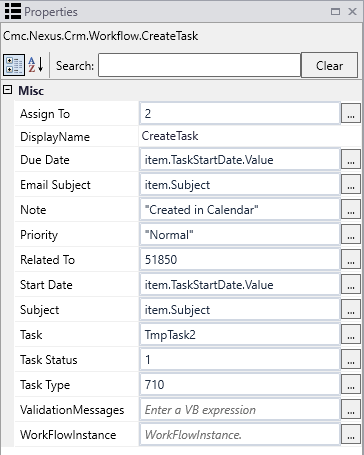Clear the property search
The image size is (364, 455).
tap(329, 65)
